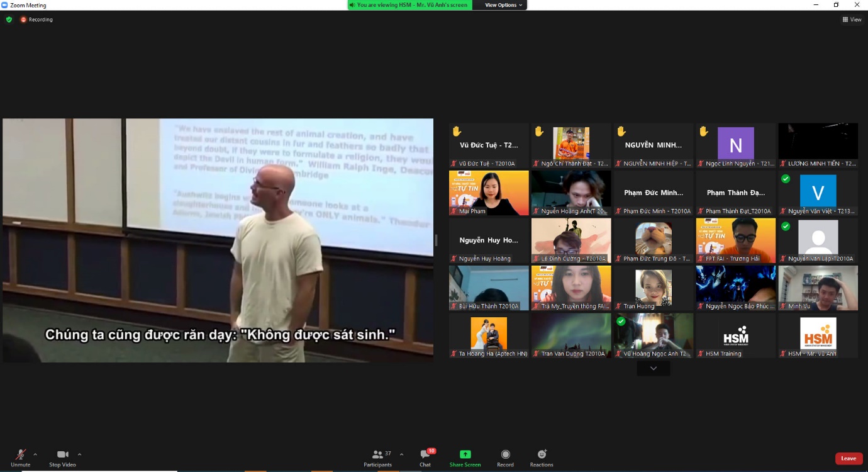Toggle Stop Video camera button
868x472 pixels.
point(62,455)
